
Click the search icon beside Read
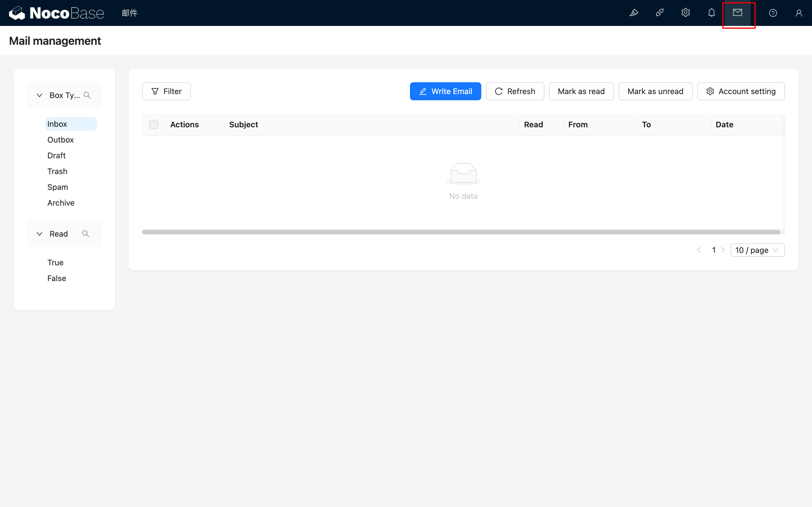coord(85,234)
